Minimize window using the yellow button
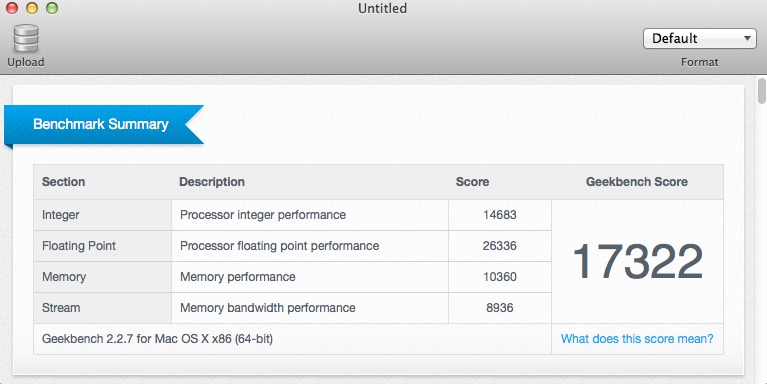This screenshot has height=384, width=767. pyautogui.click(x=32, y=8)
